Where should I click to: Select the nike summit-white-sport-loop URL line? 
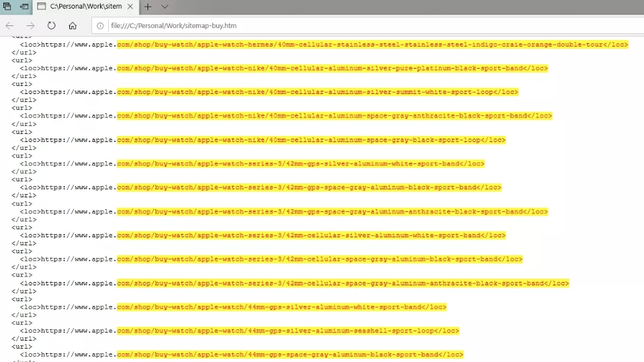269,92
